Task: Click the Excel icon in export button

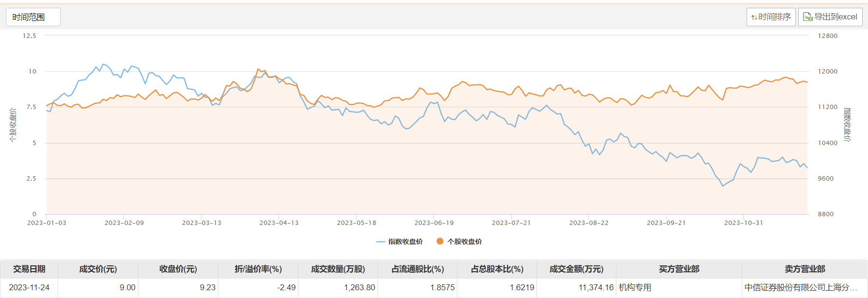Action: (808, 17)
